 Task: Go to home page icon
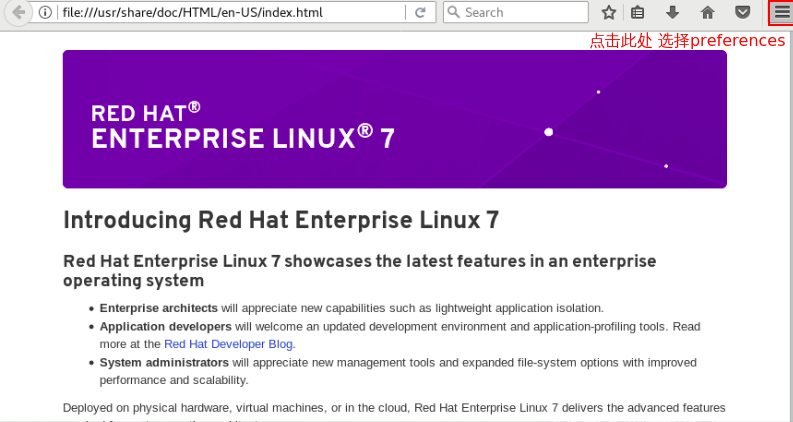708,13
